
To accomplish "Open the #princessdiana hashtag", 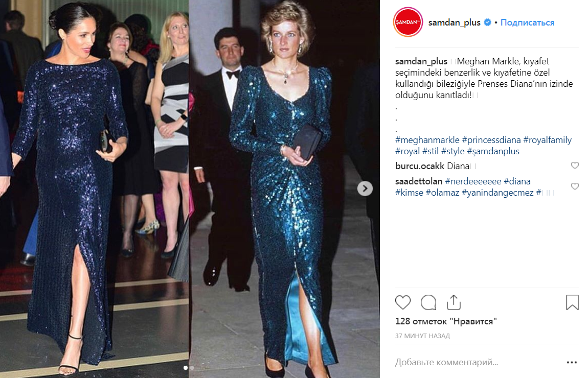I will [491, 140].
